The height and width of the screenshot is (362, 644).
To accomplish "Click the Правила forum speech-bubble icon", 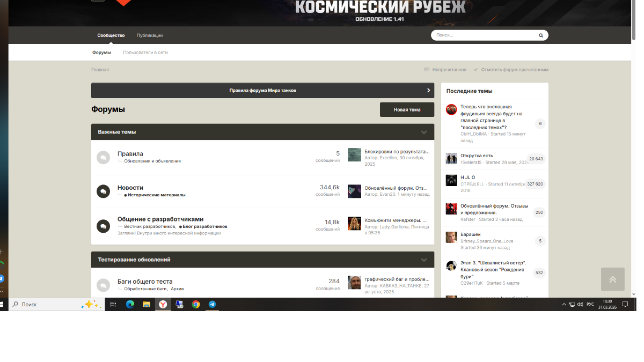I will point(103,158).
